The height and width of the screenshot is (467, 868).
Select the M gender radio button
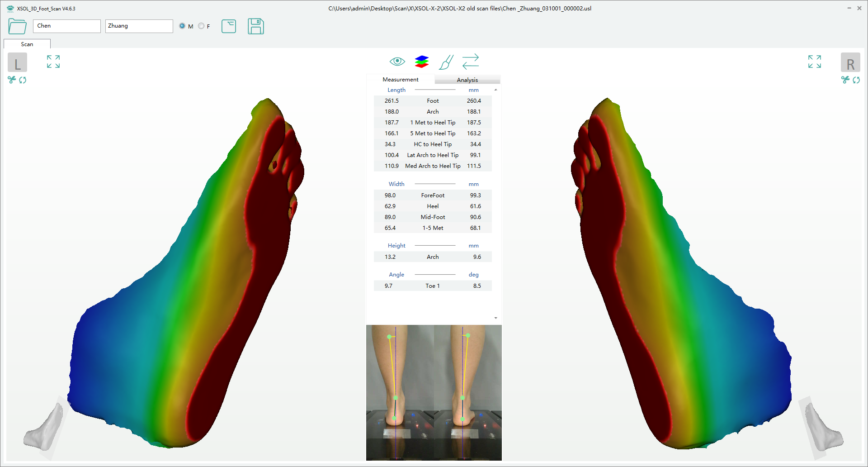tap(182, 26)
